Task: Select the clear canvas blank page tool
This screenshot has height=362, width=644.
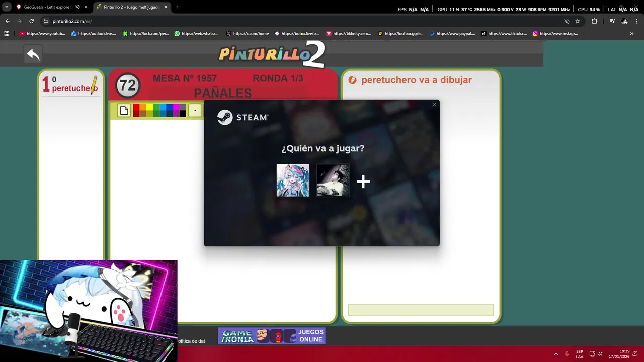Action: click(x=124, y=111)
